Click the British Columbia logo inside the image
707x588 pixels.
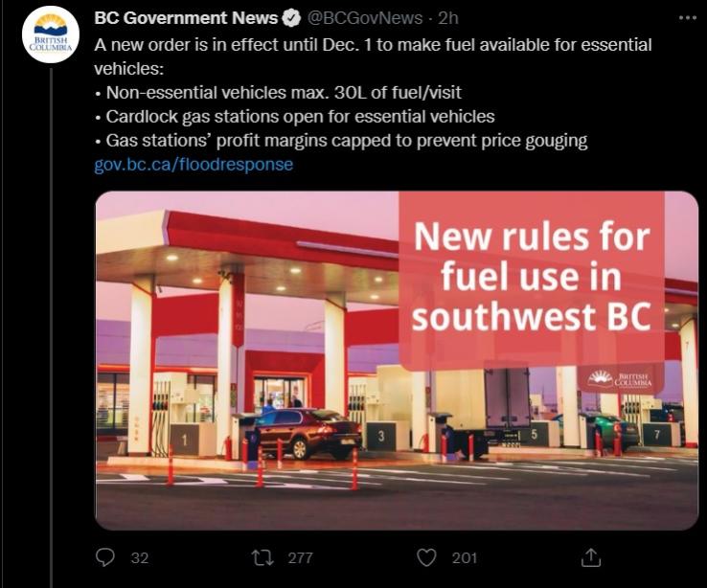[x=626, y=379]
